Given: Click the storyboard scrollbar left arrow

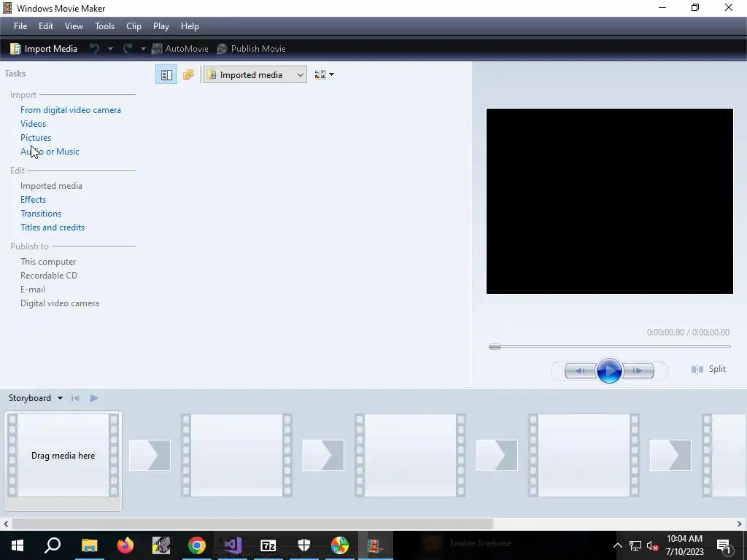Looking at the screenshot, I should click(x=6, y=524).
